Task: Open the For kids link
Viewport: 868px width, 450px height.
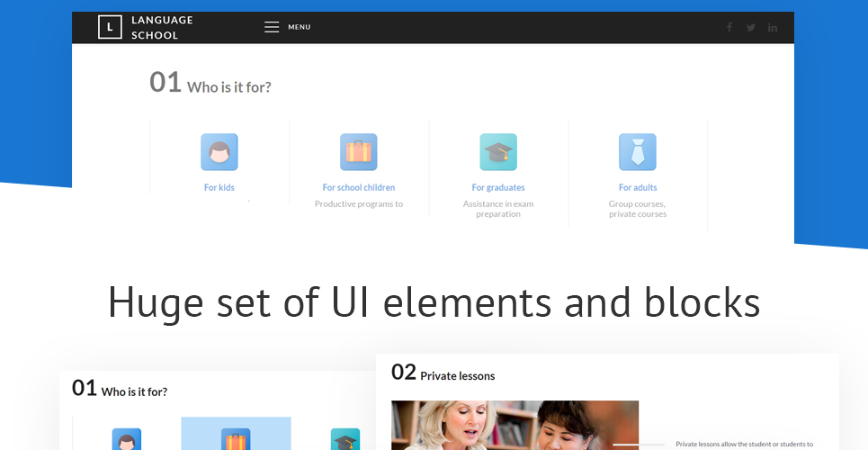Action: click(x=219, y=187)
